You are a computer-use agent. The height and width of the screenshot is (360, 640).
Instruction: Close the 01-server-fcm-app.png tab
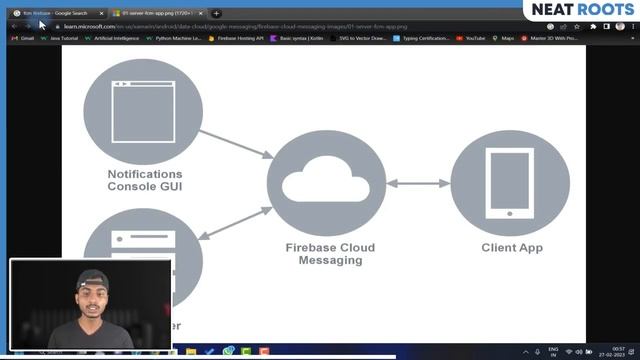coord(200,13)
